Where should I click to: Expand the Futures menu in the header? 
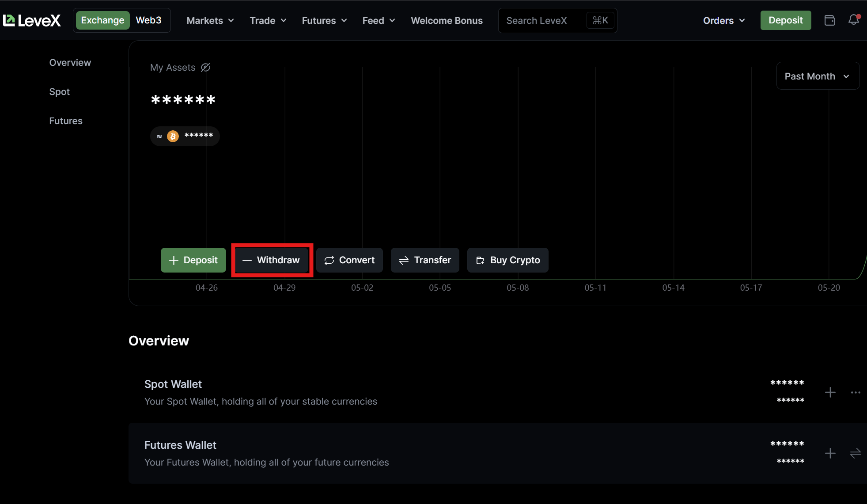(324, 21)
